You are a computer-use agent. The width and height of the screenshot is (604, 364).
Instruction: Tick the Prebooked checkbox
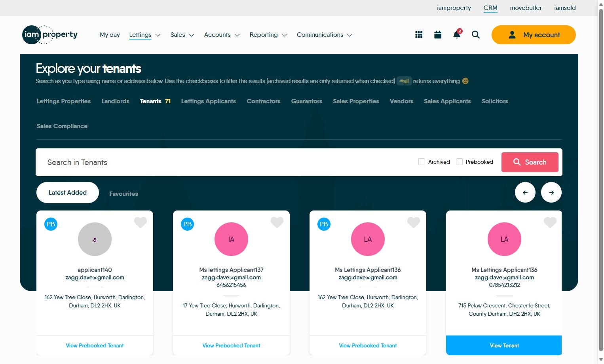[x=459, y=162]
